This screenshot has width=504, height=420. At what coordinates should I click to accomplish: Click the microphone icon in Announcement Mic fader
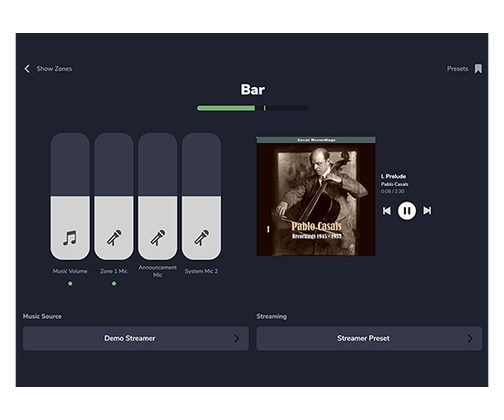[x=158, y=238]
